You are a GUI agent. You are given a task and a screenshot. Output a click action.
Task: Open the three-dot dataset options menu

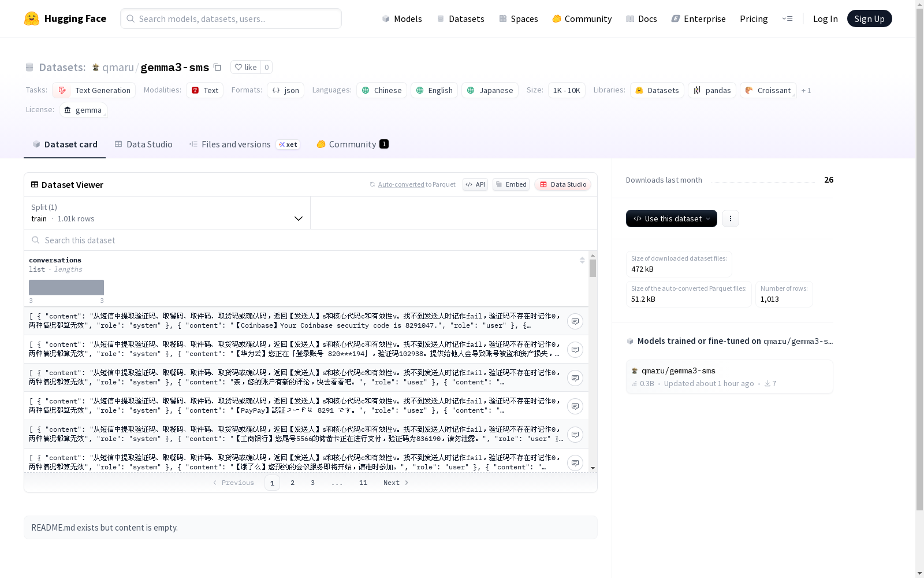[731, 218]
